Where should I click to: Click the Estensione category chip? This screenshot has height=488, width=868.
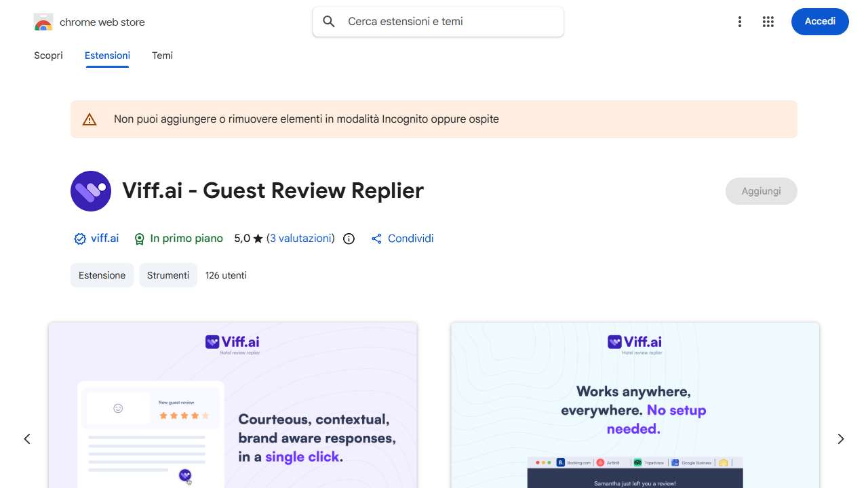102,275
